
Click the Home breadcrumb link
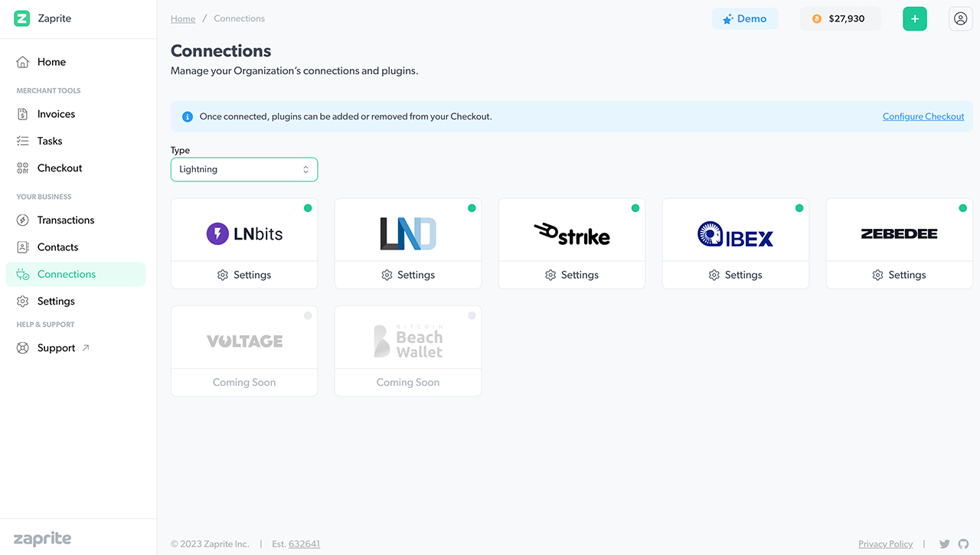[183, 18]
